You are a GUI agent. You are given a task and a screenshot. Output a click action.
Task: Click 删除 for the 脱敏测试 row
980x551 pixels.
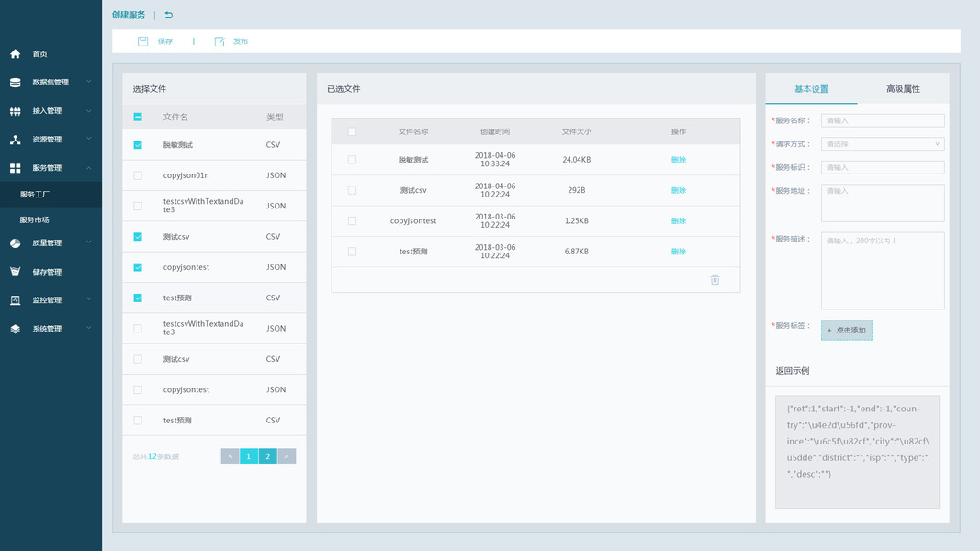pos(678,160)
